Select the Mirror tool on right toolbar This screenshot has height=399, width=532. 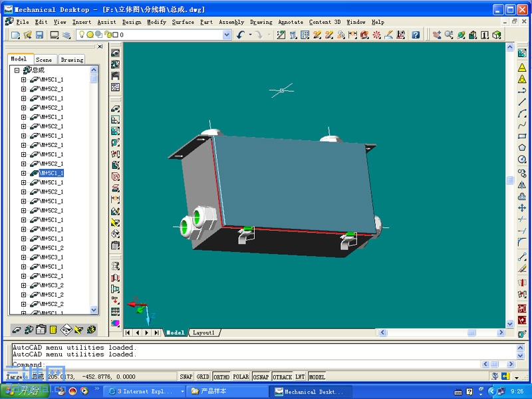522,185
